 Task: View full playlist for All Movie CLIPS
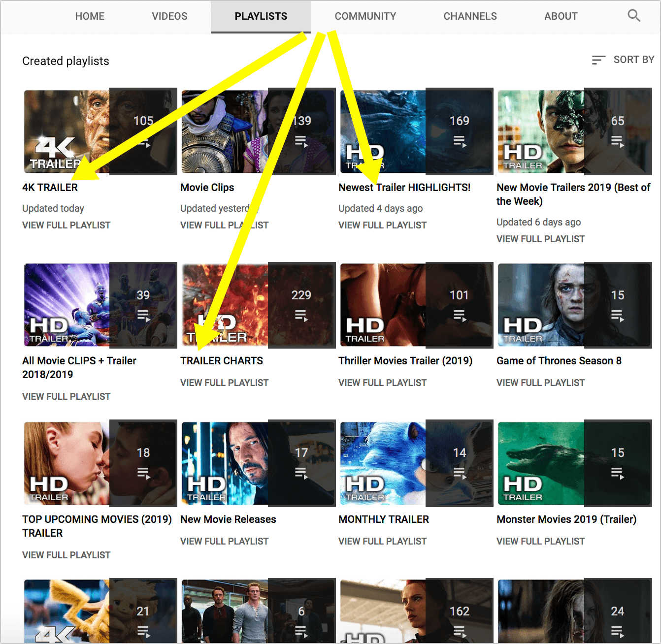[x=66, y=396]
